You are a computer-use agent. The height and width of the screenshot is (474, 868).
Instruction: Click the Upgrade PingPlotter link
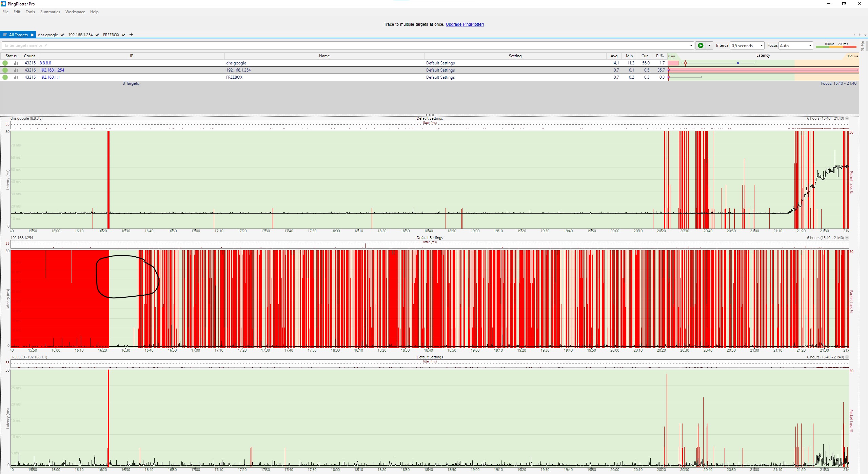465,24
